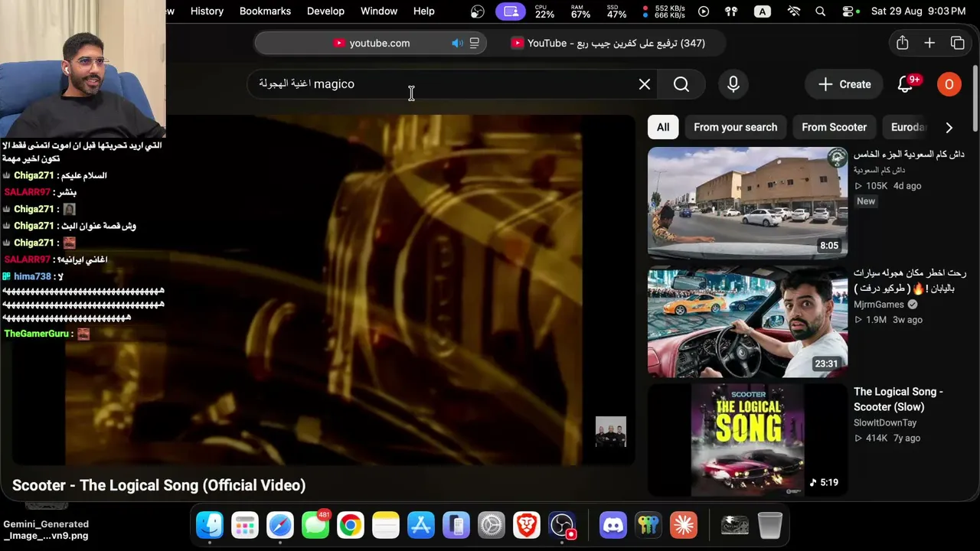Click the Now Playing icon in the menu bar
The width and height of the screenshot is (980, 551).
tap(704, 11)
